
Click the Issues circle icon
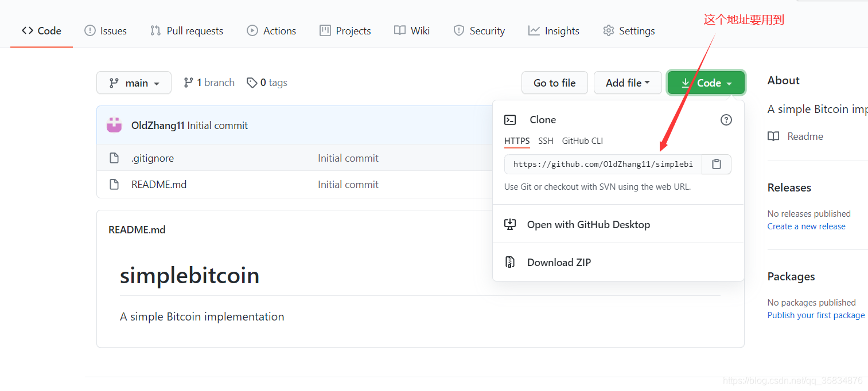click(90, 31)
